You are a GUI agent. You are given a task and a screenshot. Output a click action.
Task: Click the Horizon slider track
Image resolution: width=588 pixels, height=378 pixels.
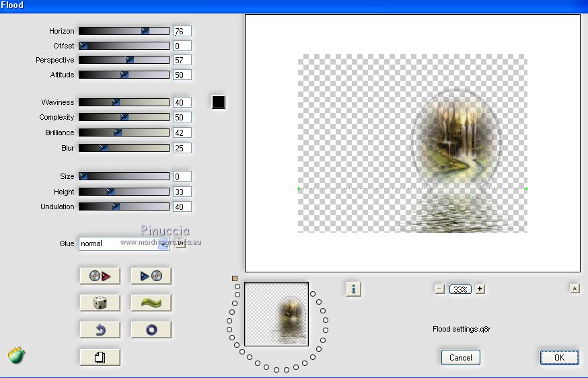(124, 31)
